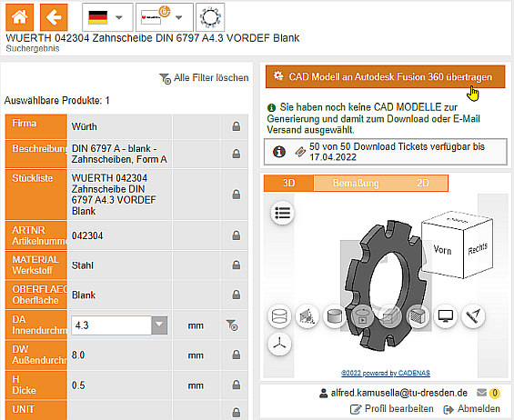
Task: Click the lock icon in the Stückliste row
Action: [x=236, y=195]
